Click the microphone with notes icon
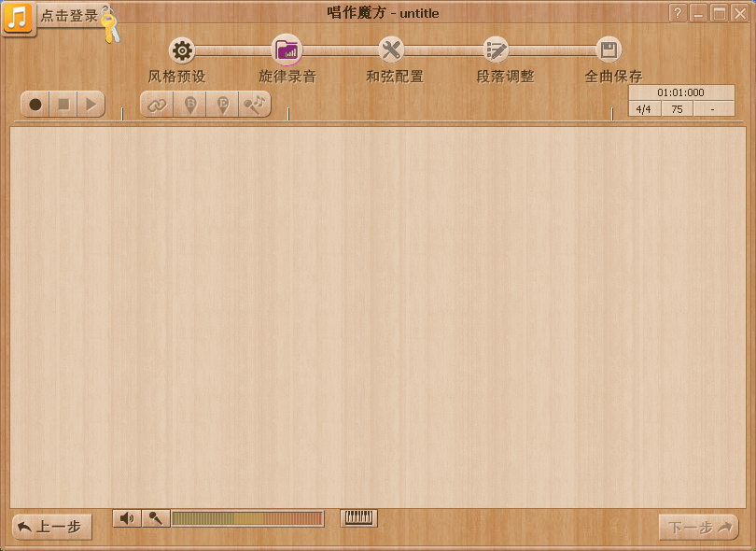The width and height of the screenshot is (756, 551). [x=254, y=105]
